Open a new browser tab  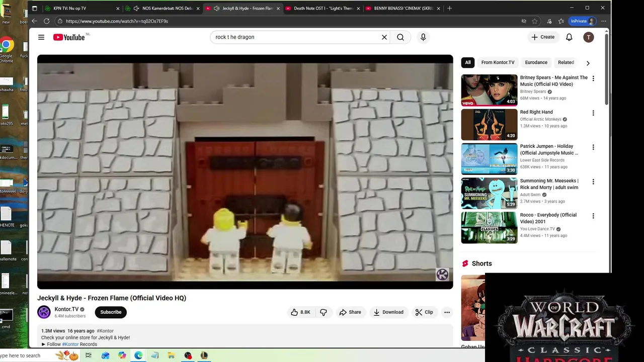tap(449, 8)
